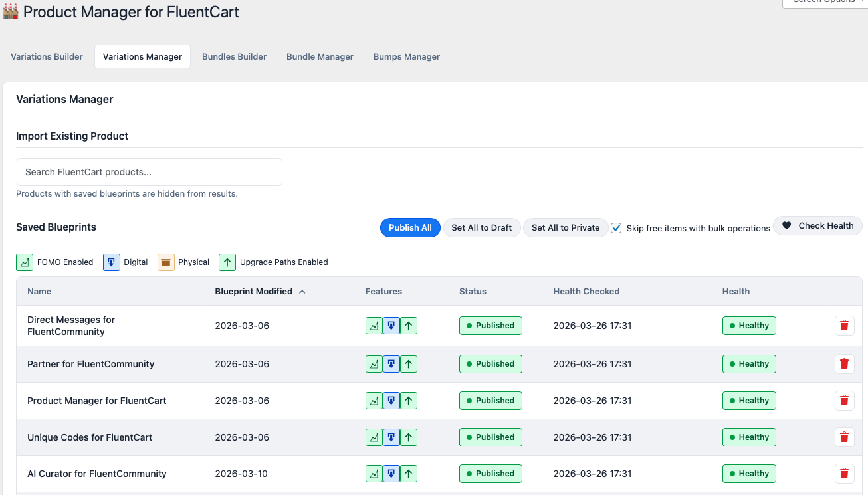Open the Screen Options dropdown
The image size is (868, 495).
point(825,2)
